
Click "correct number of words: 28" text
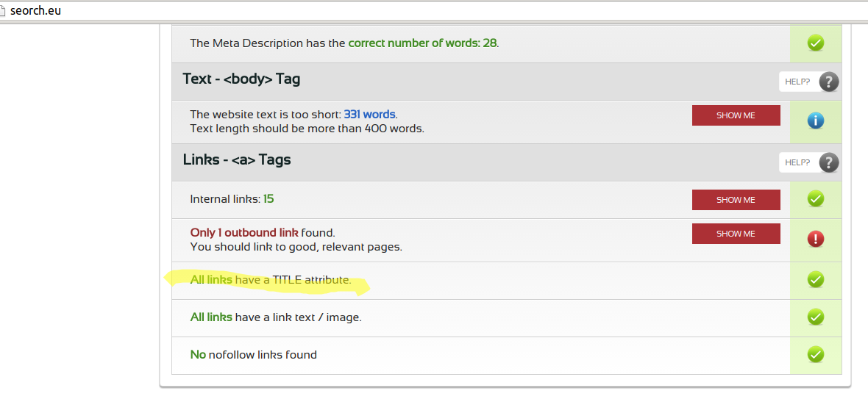[422, 43]
